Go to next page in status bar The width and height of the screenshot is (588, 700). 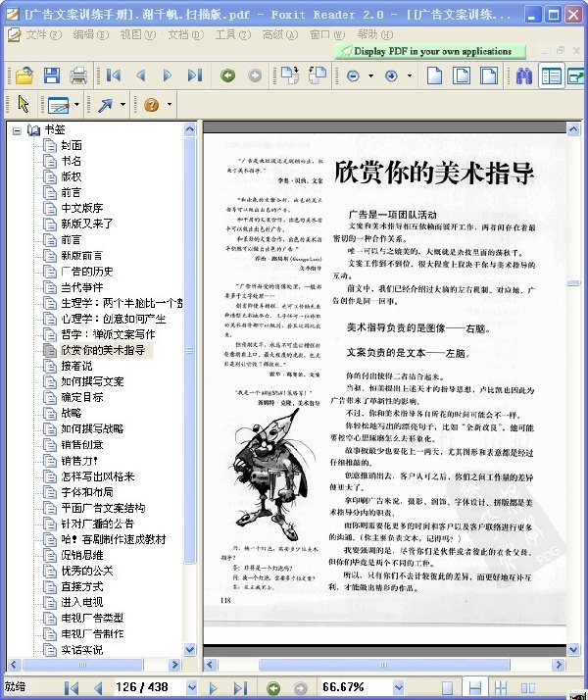click(214, 688)
